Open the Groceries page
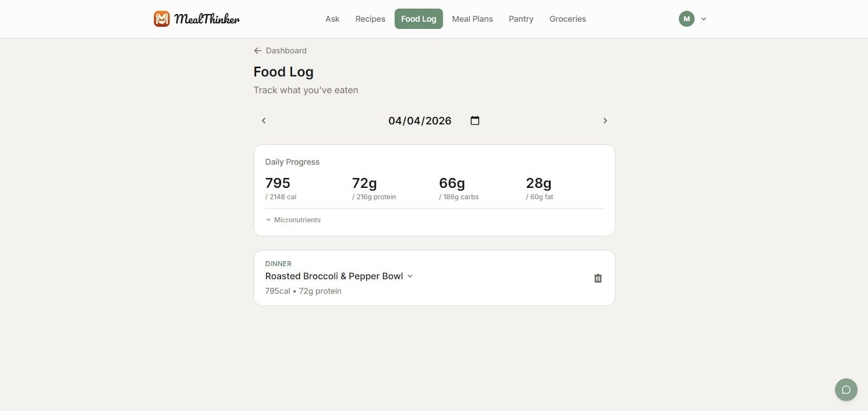The height and width of the screenshot is (411, 868). point(567,18)
